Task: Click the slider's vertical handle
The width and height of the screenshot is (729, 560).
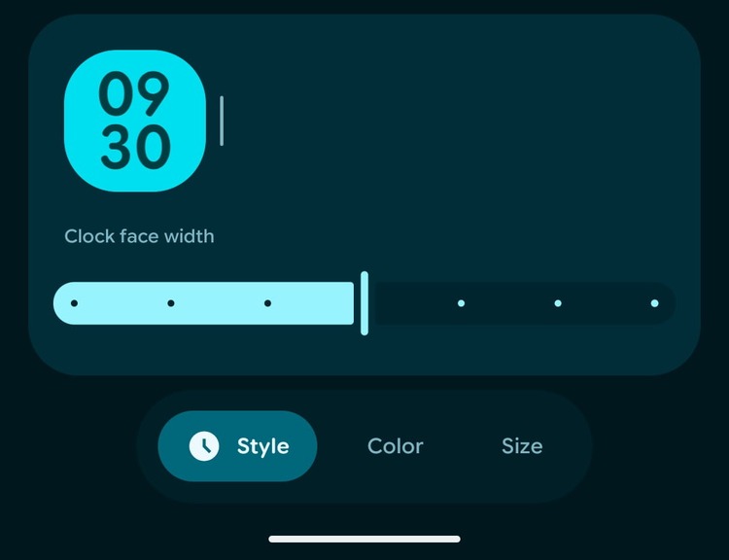Action: [364, 303]
